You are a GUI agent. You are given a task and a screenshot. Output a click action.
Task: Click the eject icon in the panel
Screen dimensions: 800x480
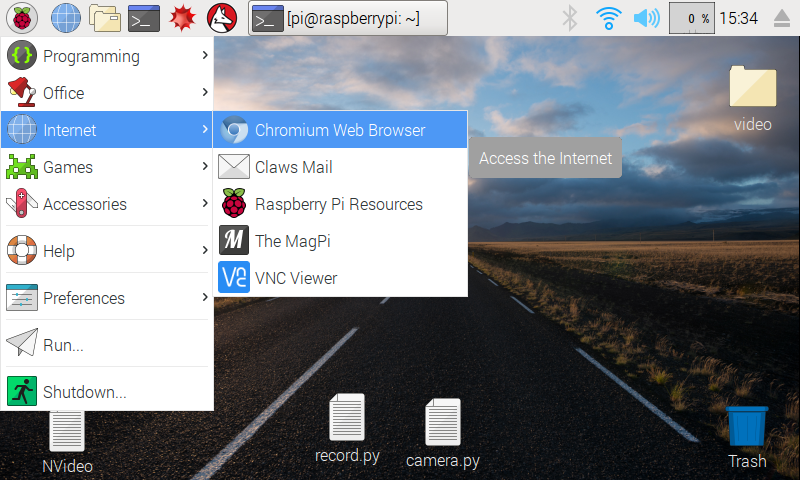coord(782,19)
